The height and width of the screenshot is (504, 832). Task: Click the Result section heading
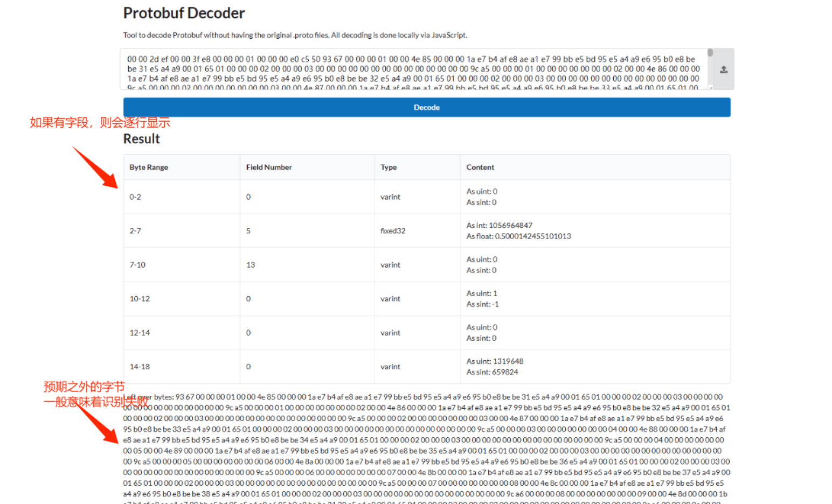[142, 139]
